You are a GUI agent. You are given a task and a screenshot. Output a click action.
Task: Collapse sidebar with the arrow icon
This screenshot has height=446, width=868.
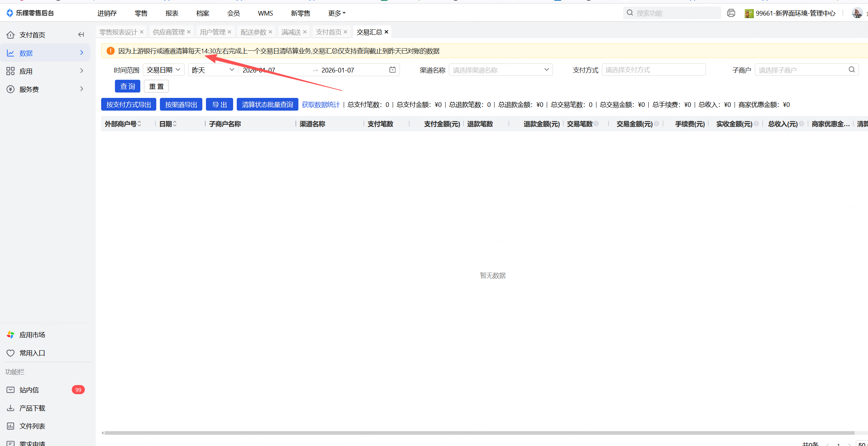pos(81,34)
